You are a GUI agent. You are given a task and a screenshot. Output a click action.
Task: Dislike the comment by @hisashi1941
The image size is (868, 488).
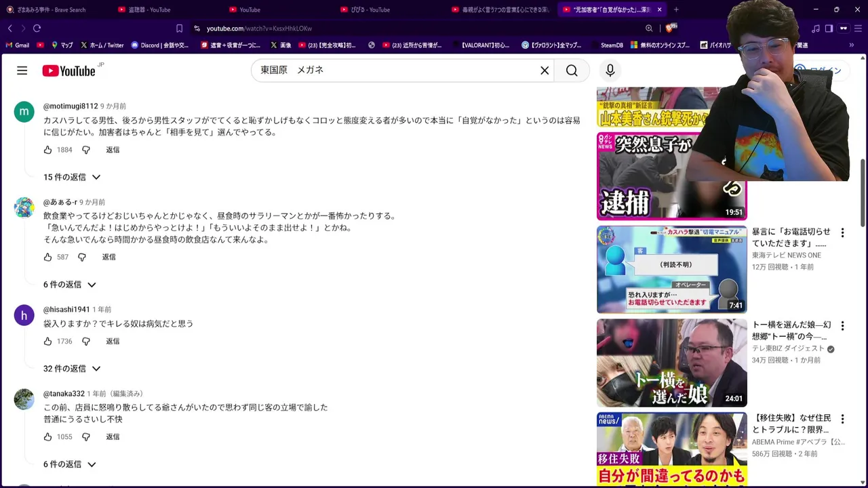click(86, 341)
